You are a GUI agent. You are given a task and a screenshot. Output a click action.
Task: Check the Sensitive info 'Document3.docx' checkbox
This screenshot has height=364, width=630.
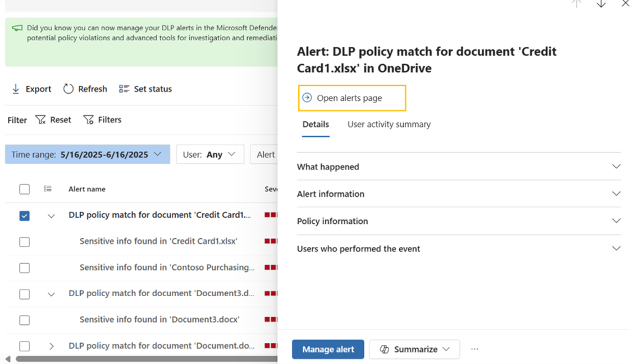[25, 320]
